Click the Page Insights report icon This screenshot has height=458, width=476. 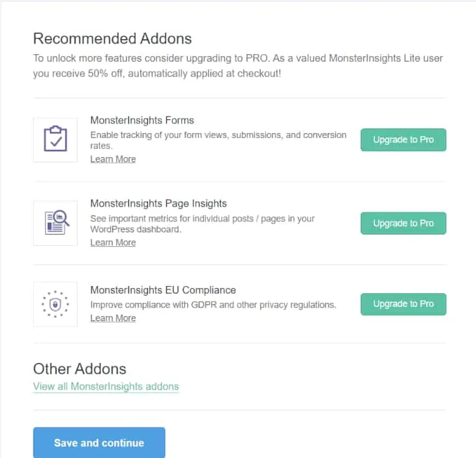(55, 223)
